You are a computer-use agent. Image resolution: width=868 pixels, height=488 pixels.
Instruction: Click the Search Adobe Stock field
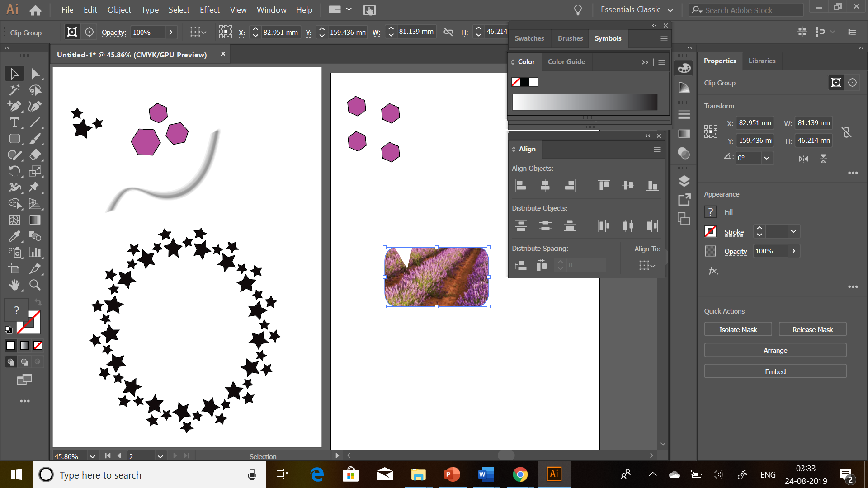pos(746,10)
